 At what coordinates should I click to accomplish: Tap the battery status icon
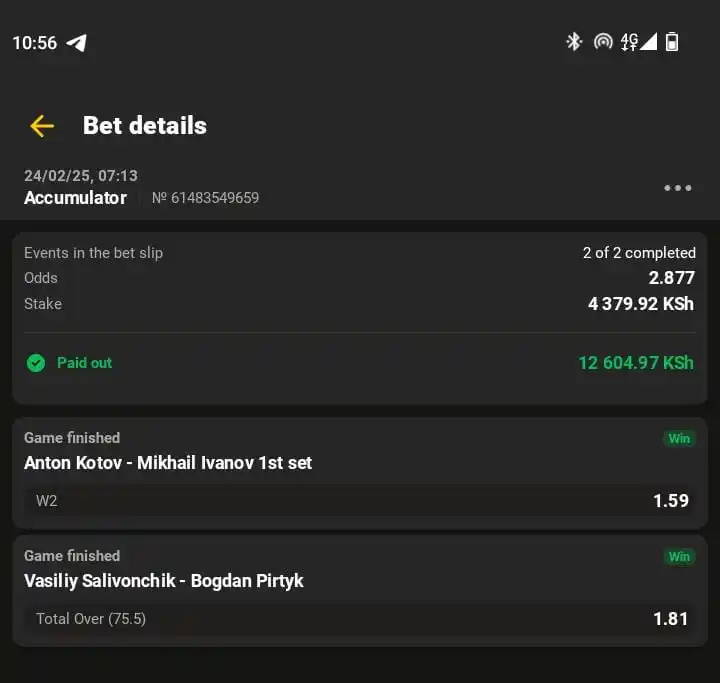(x=672, y=42)
